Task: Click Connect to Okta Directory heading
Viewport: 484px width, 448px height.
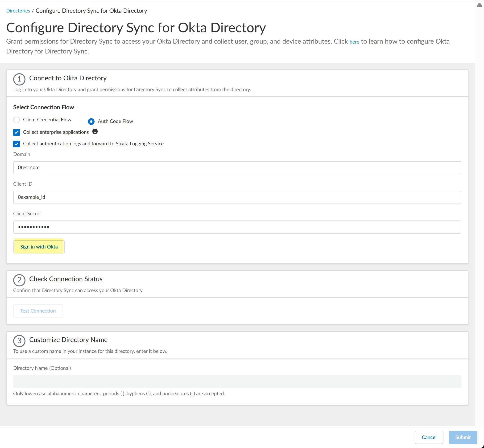Action: 68,78
